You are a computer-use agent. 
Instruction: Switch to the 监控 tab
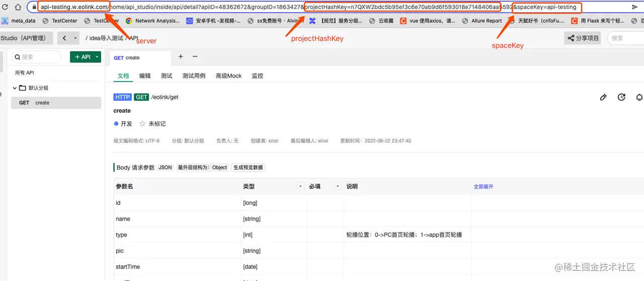(258, 76)
